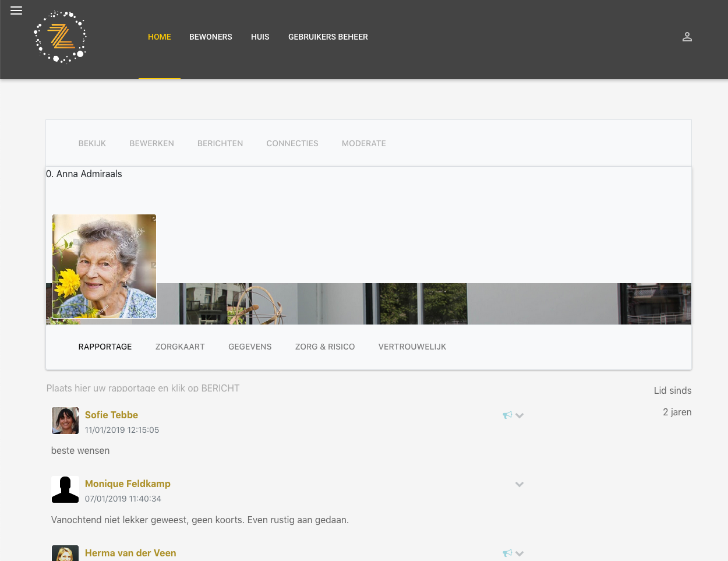The height and width of the screenshot is (561, 728).
Task: Open Sofie Tebbe's profile link
Action: point(111,415)
